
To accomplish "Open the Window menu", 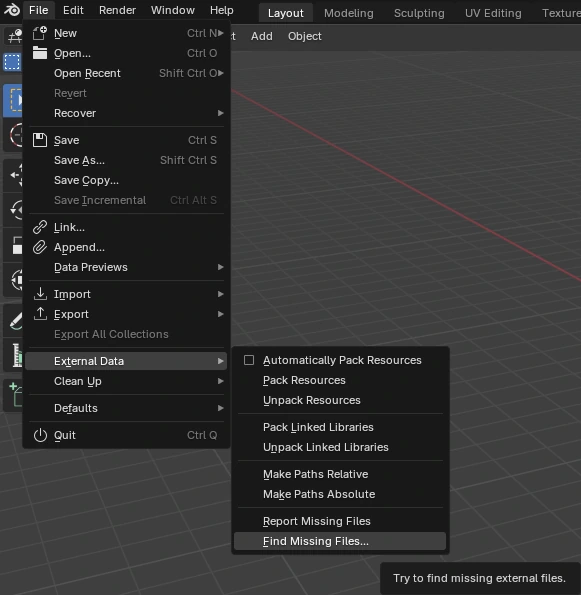I will tap(173, 10).
